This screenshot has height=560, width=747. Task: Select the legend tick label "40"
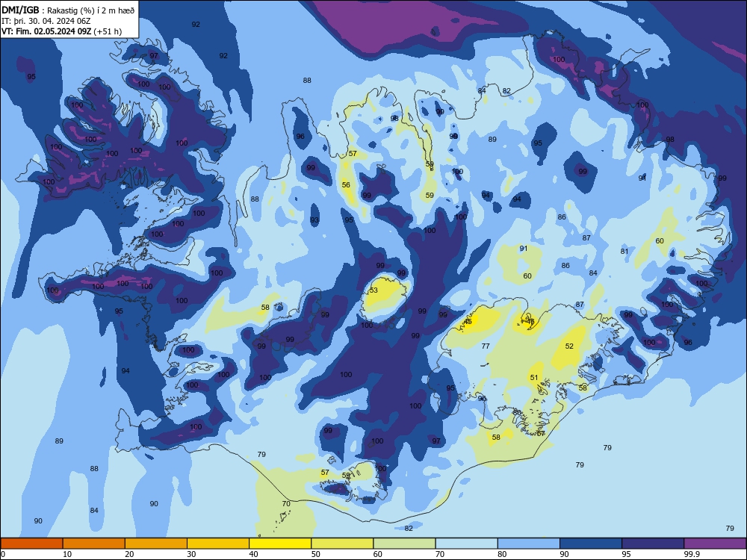(x=253, y=554)
